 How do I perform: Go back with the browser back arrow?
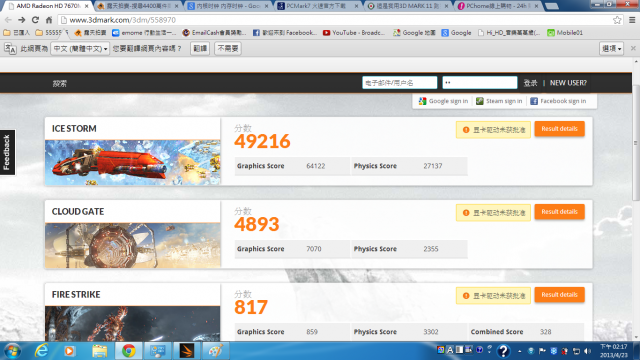8,20
